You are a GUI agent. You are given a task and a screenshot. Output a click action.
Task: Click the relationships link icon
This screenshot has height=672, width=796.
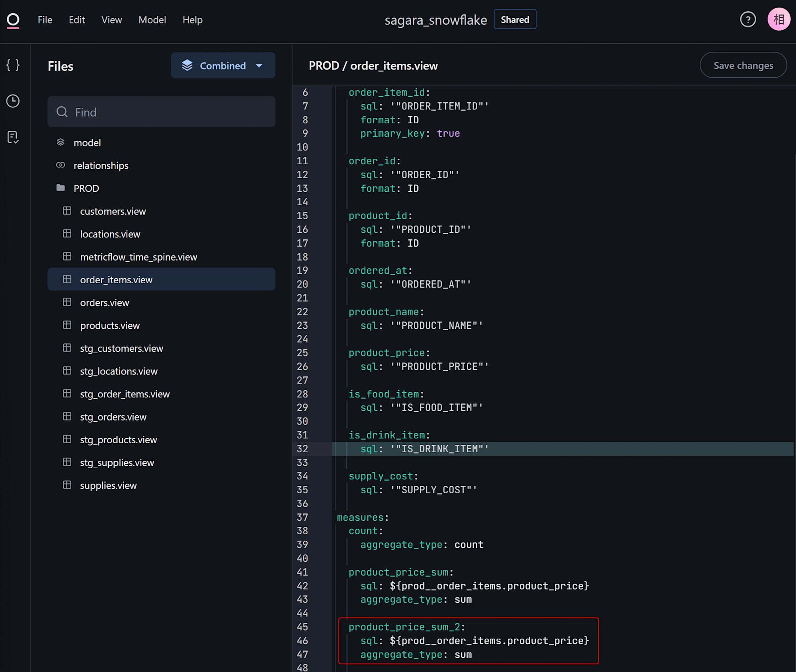tap(60, 165)
